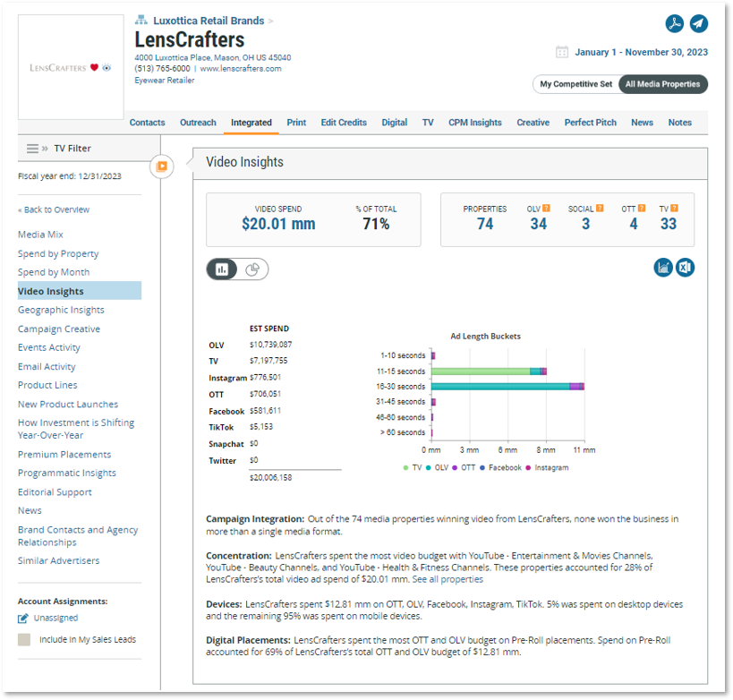Open Spend by Month
Image resolution: width=733 pixels, height=700 pixels.
[x=54, y=272]
